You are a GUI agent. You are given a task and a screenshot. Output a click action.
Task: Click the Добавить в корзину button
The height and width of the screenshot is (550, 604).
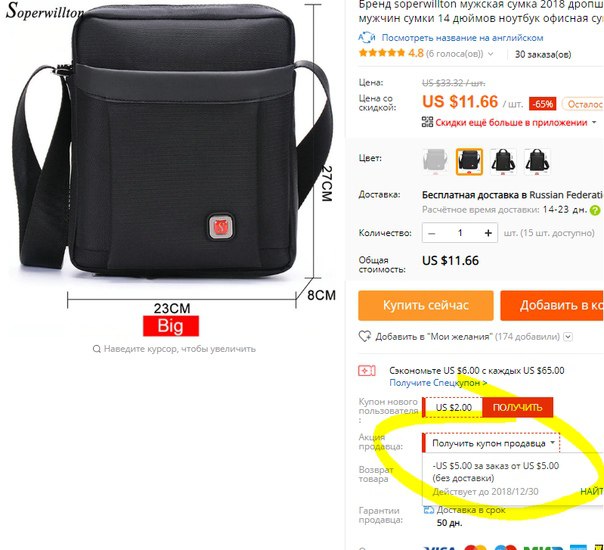552,305
